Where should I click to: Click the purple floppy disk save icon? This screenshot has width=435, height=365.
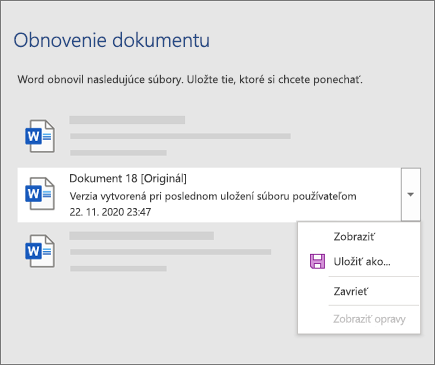click(317, 261)
